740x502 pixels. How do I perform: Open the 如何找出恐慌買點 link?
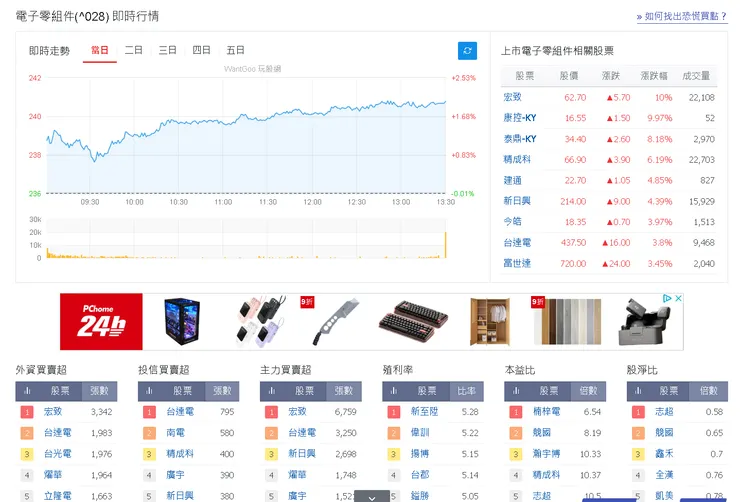681,17
